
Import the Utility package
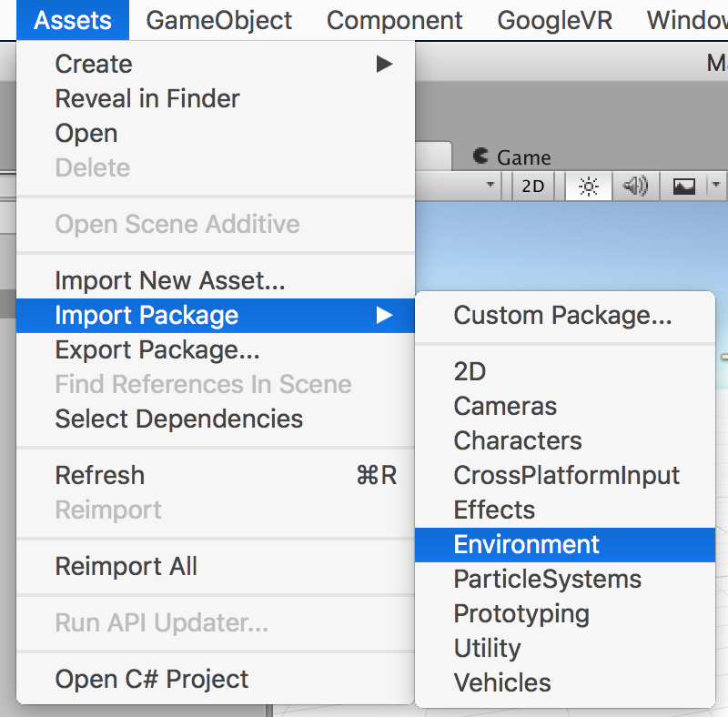(x=565, y=648)
